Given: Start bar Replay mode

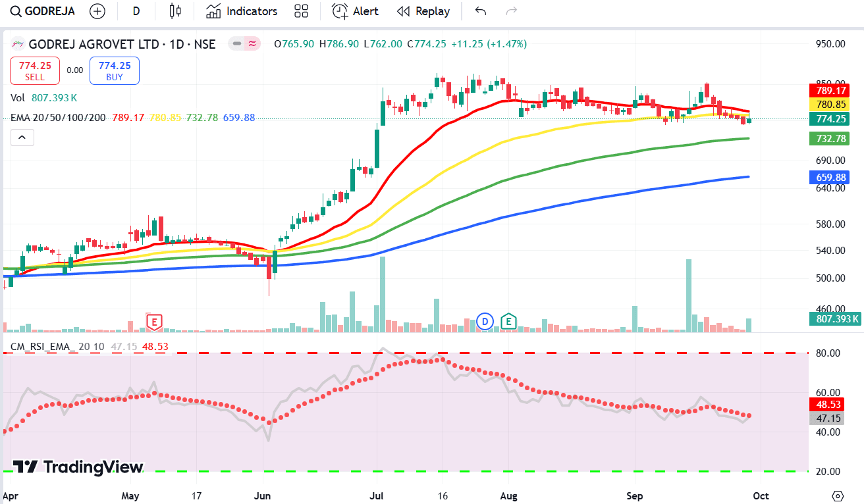Looking at the screenshot, I should pyautogui.click(x=423, y=11).
